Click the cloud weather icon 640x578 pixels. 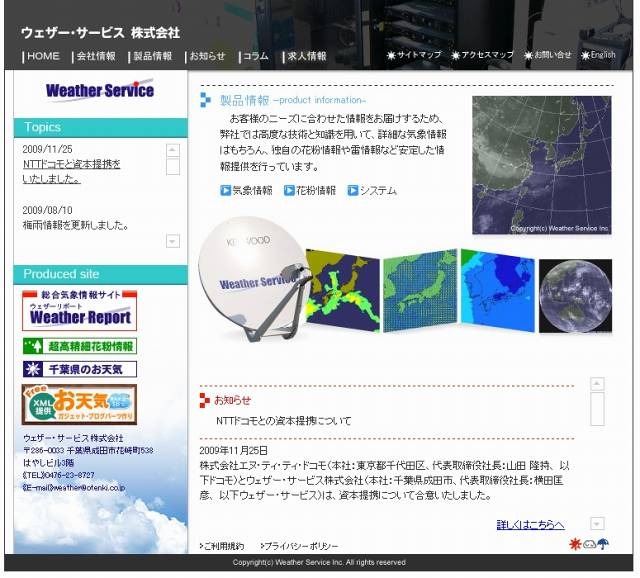point(589,544)
